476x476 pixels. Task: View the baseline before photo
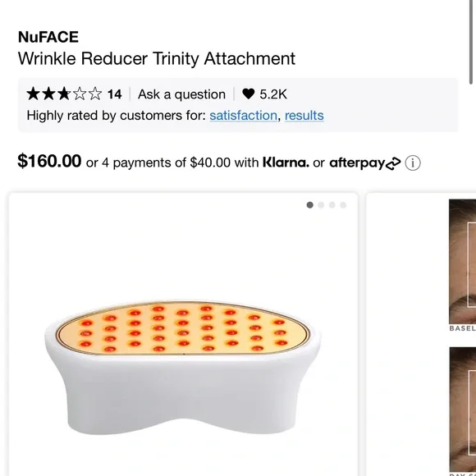462,262
